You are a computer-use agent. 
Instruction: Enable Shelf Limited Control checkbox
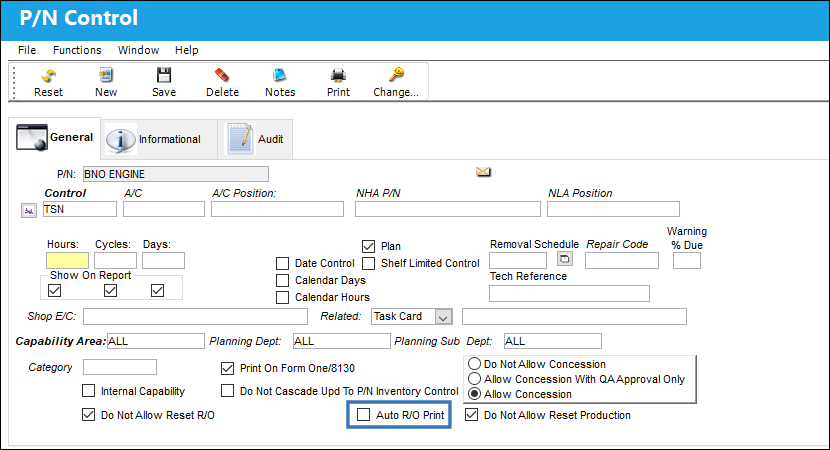click(x=368, y=263)
